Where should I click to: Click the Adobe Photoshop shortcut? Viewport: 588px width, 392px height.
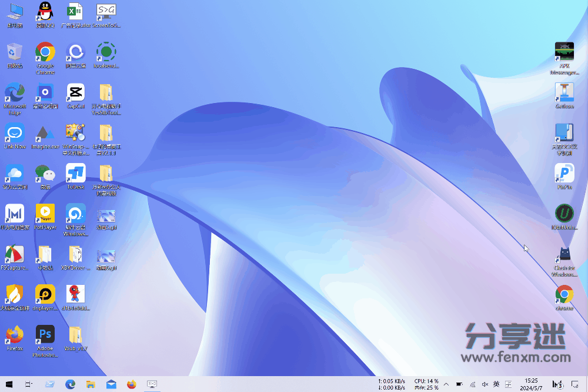[45, 334]
